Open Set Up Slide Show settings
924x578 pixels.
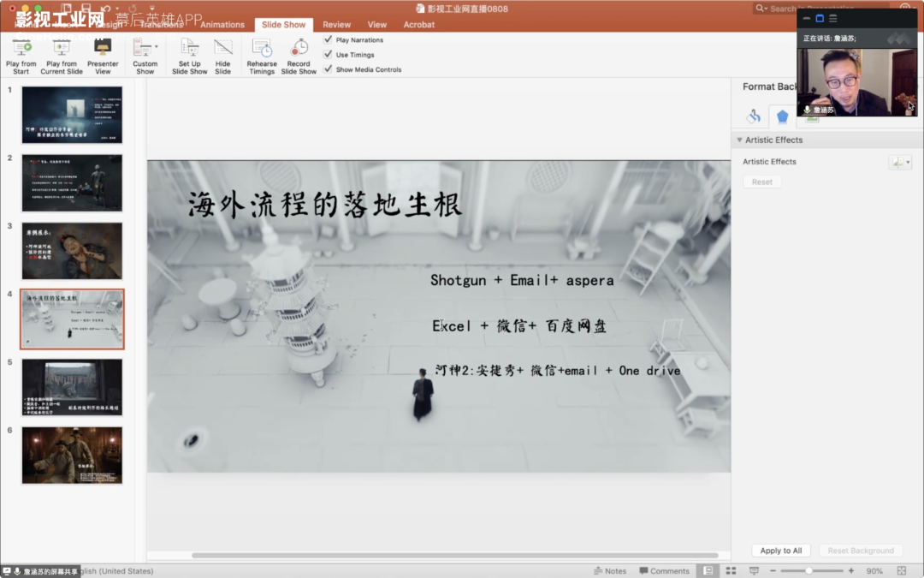tap(190, 57)
